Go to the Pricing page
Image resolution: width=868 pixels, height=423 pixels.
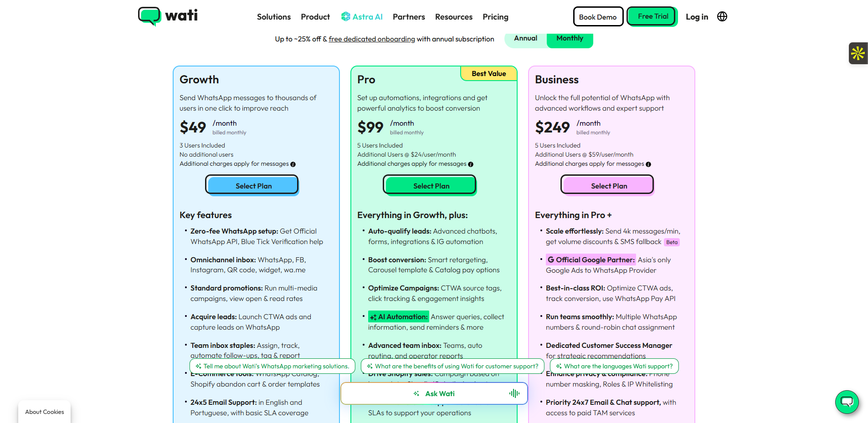(495, 17)
